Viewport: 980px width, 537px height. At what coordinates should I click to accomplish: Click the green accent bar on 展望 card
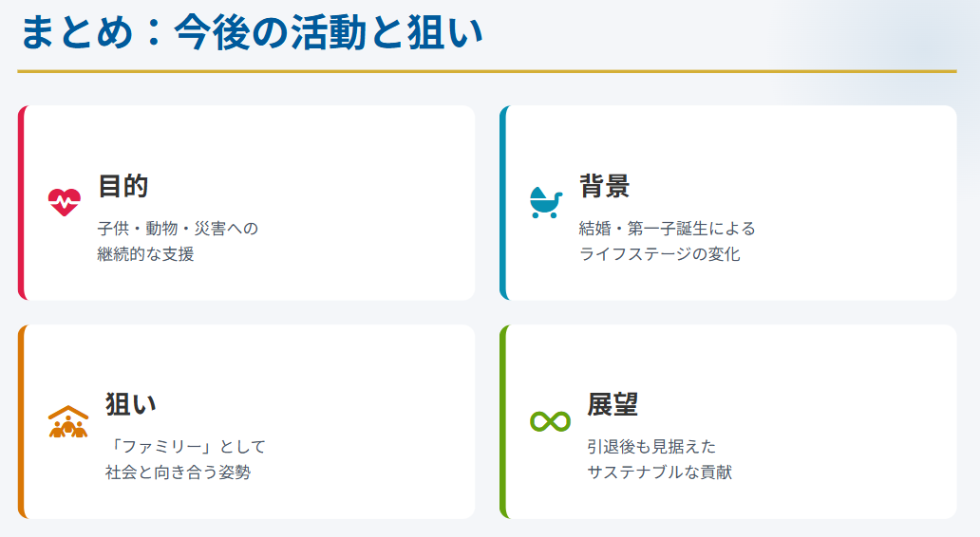coord(503,421)
